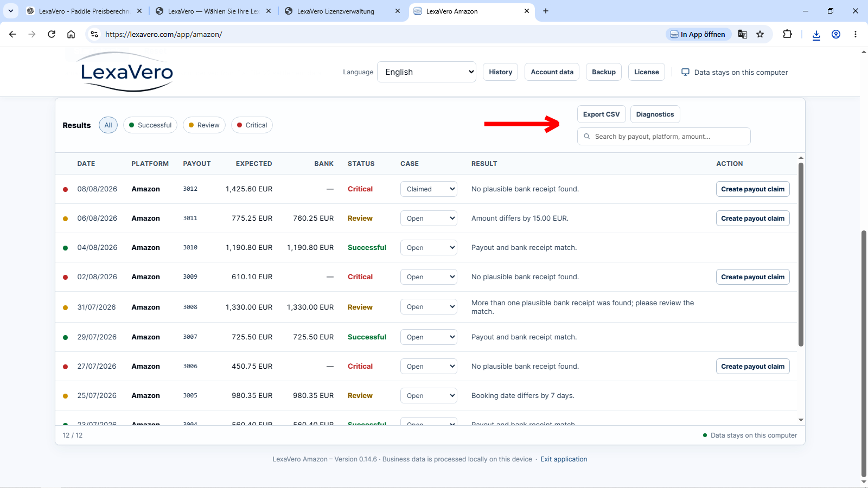
Task: Click the Critical status of payout 3009
Action: click(360, 277)
